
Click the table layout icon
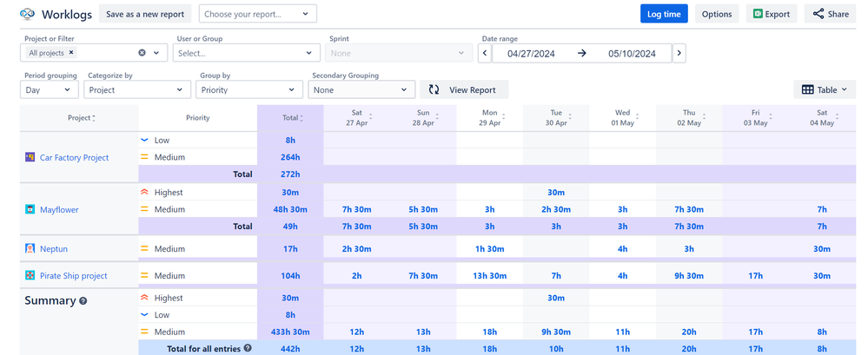[808, 89]
